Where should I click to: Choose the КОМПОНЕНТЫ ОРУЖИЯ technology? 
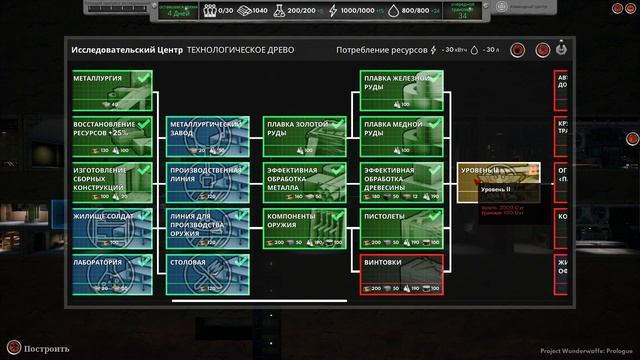click(304, 229)
